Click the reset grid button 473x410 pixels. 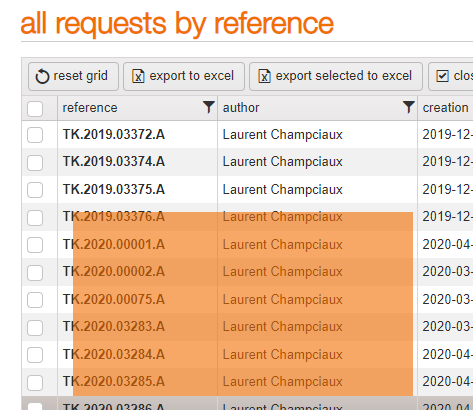click(x=73, y=76)
